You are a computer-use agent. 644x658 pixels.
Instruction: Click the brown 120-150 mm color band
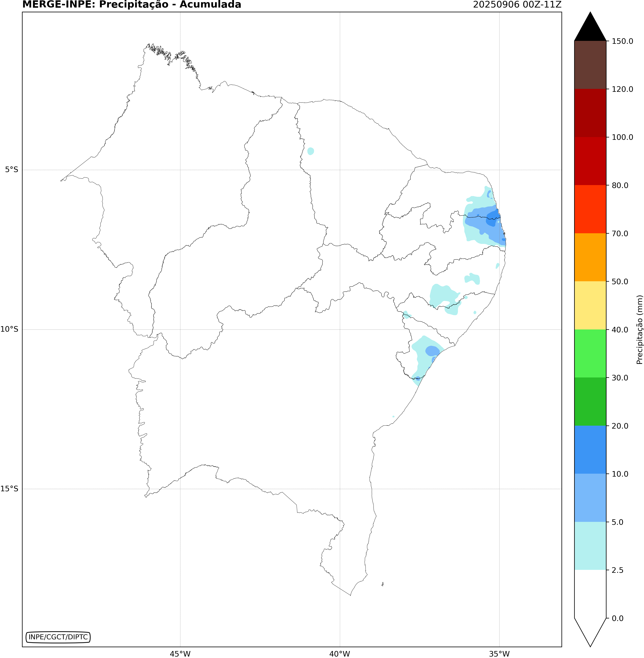pyautogui.click(x=590, y=65)
